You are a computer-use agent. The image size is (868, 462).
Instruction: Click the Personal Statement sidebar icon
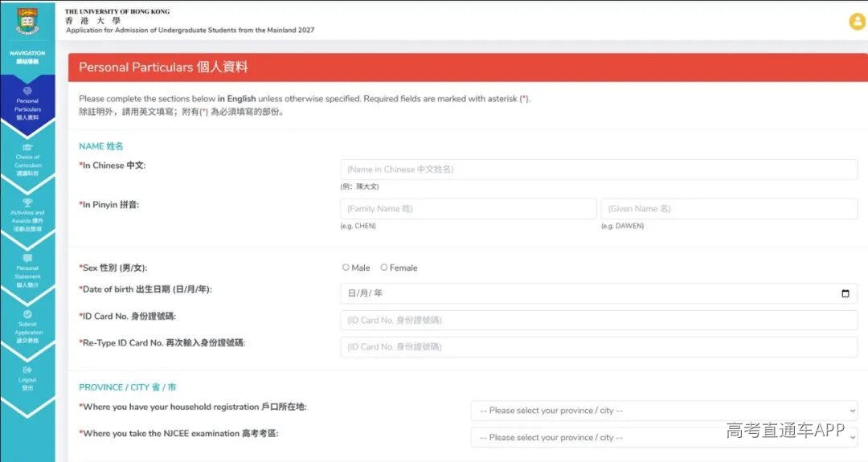[27, 258]
